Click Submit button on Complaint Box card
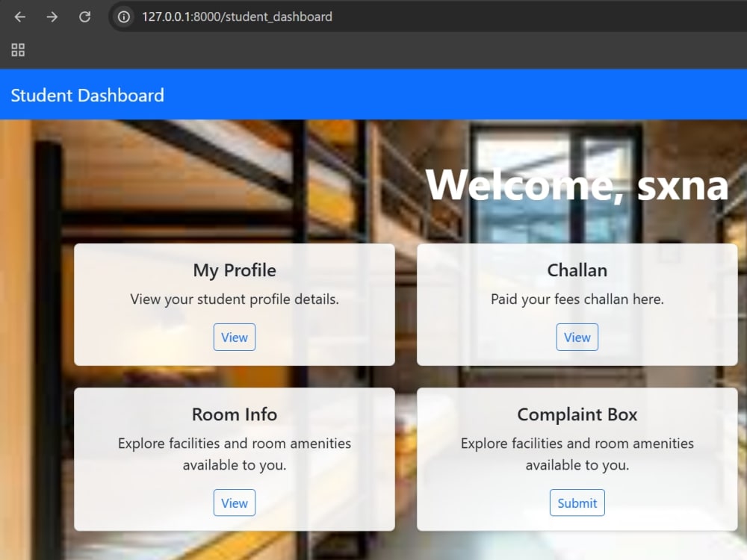747x560 pixels. (577, 503)
